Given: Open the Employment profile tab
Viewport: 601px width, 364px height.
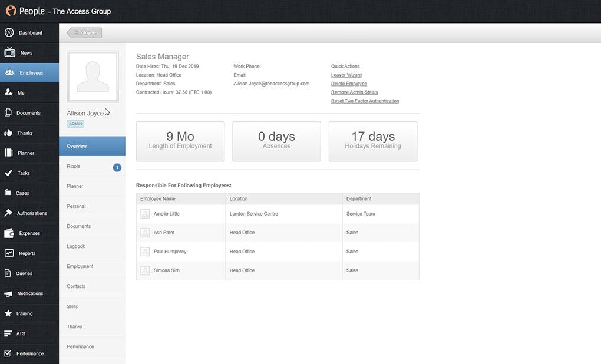Looking at the screenshot, I should [x=92, y=266].
